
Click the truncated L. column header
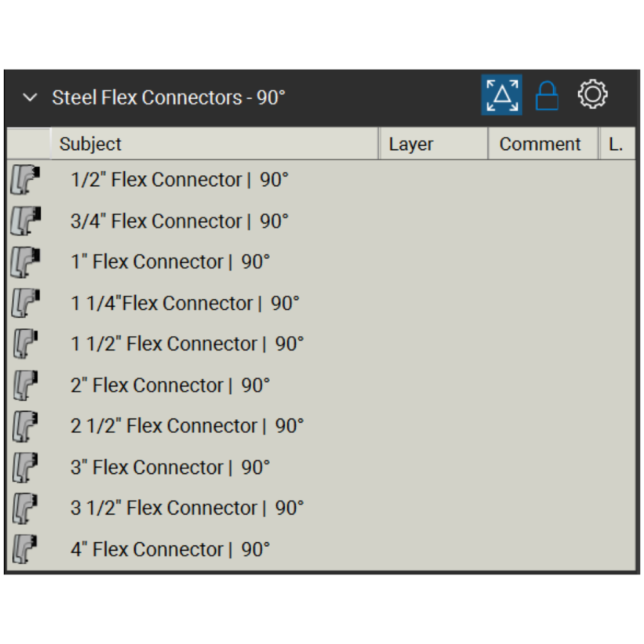coord(617,144)
